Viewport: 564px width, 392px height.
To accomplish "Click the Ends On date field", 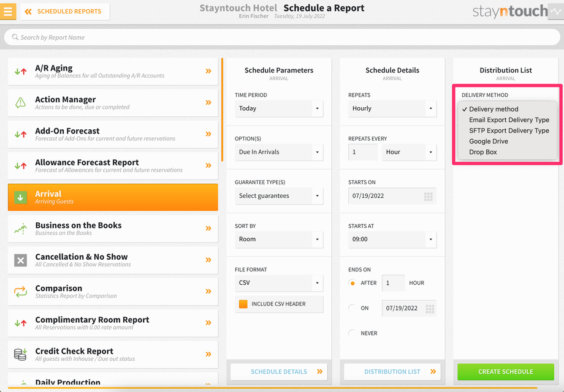I will [x=409, y=308].
